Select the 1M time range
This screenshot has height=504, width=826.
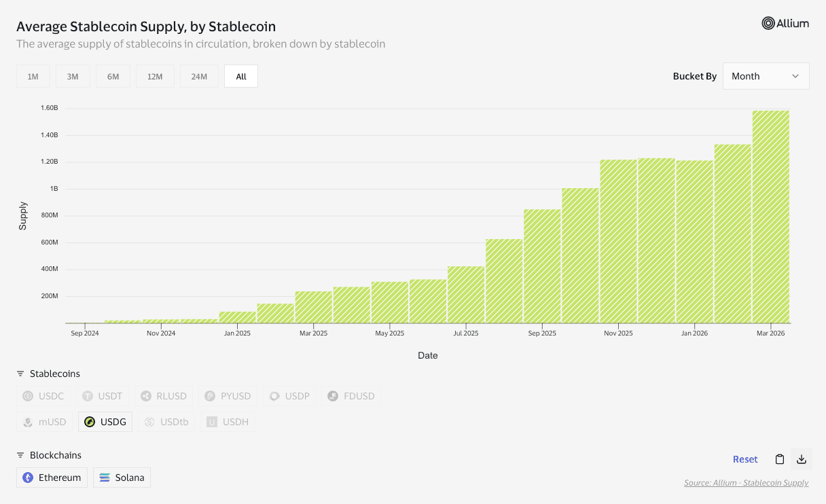click(33, 77)
